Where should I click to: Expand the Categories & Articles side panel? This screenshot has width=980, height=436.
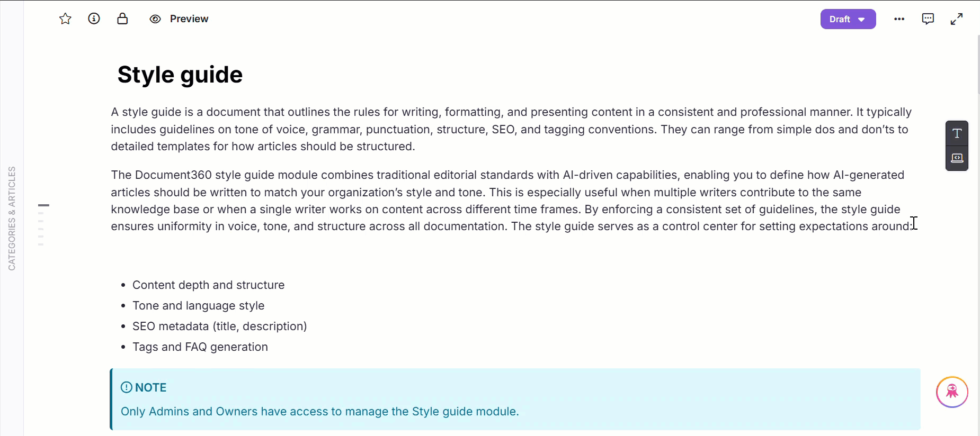[12, 218]
